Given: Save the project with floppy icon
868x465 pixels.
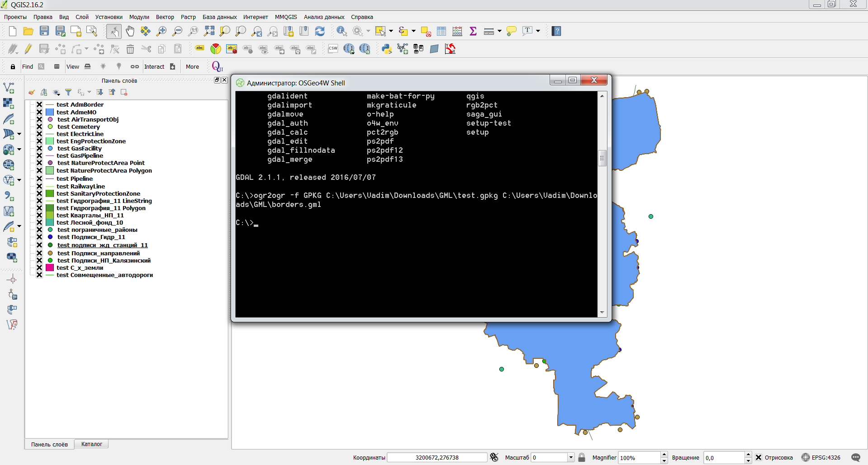Looking at the screenshot, I should click(44, 31).
